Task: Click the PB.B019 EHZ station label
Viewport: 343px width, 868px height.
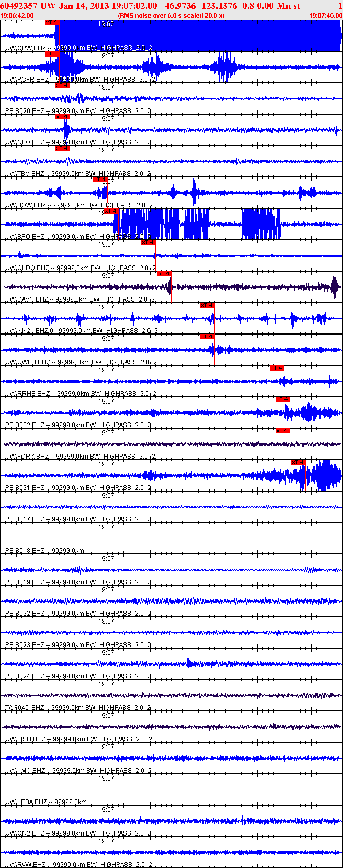Action: click(25, 582)
